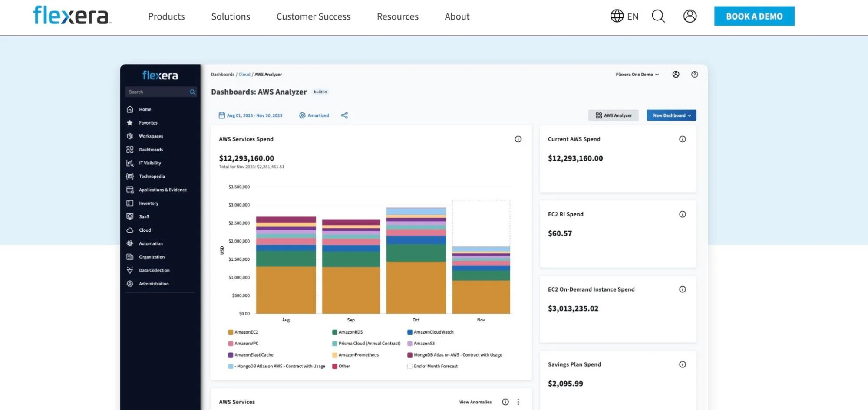
Task: Open the About menu
Action: (457, 16)
